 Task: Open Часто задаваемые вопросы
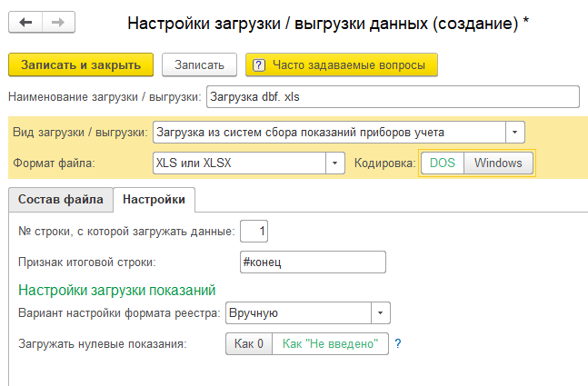pyautogui.click(x=342, y=64)
